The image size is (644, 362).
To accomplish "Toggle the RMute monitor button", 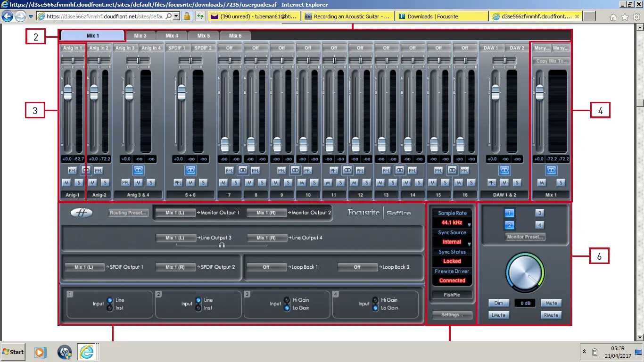I will click(551, 315).
